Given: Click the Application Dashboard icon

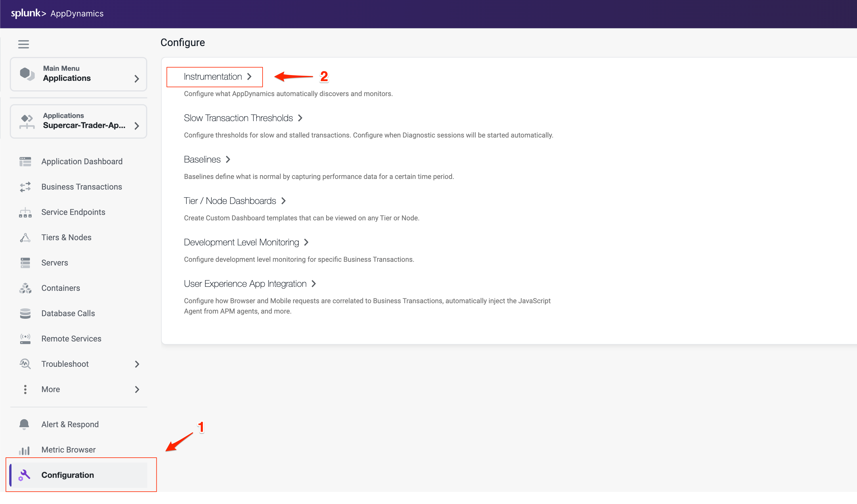Looking at the screenshot, I should coord(25,162).
